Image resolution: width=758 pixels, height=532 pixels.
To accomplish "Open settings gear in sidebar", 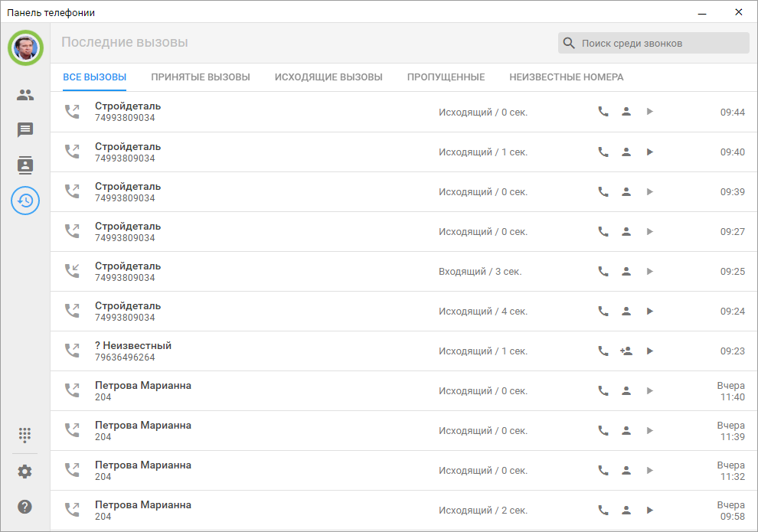I will pyautogui.click(x=25, y=472).
